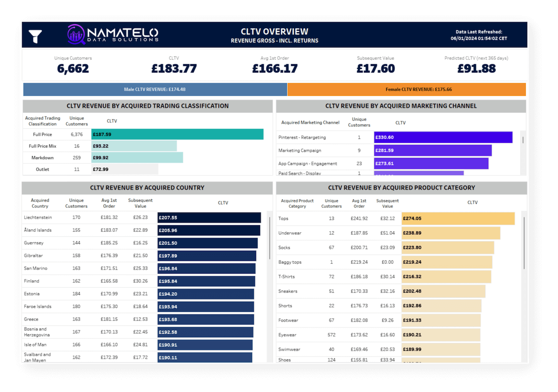558x392 pixels.
Task: Click the Pinterest - Retargeting bar £330.60
Action: (x=443, y=137)
